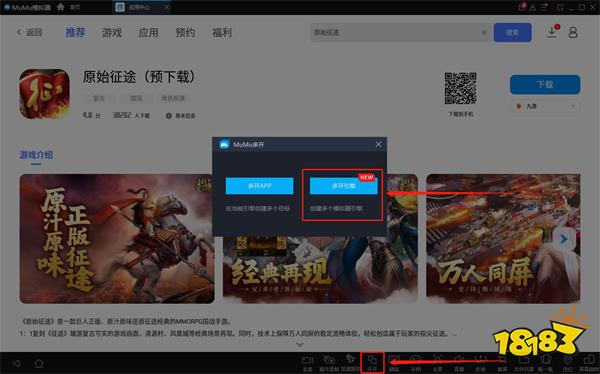The width and height of the screenshot is (600, 374).
Task: Click the 原始征途 game app icon
Action: (44, 94)
